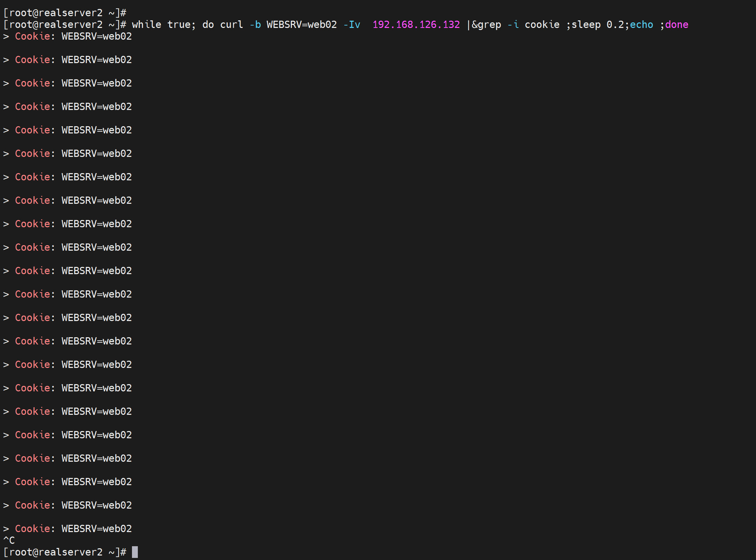Click the blue 'echo' word in command
This screenshot has width=756, height=560.
[x=641, y=25]
